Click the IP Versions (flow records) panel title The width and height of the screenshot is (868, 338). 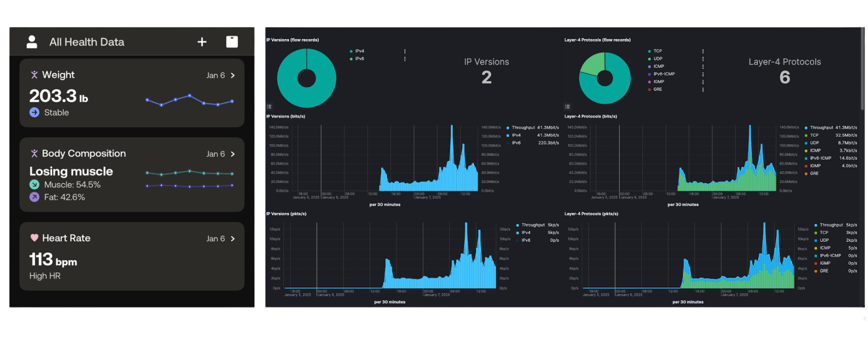click(292, 40)
